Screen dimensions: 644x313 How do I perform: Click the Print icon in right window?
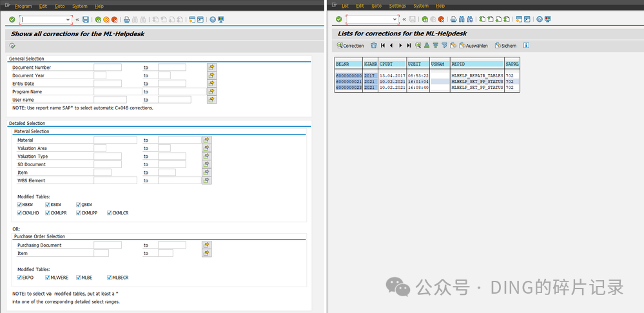tap(453, 19)
